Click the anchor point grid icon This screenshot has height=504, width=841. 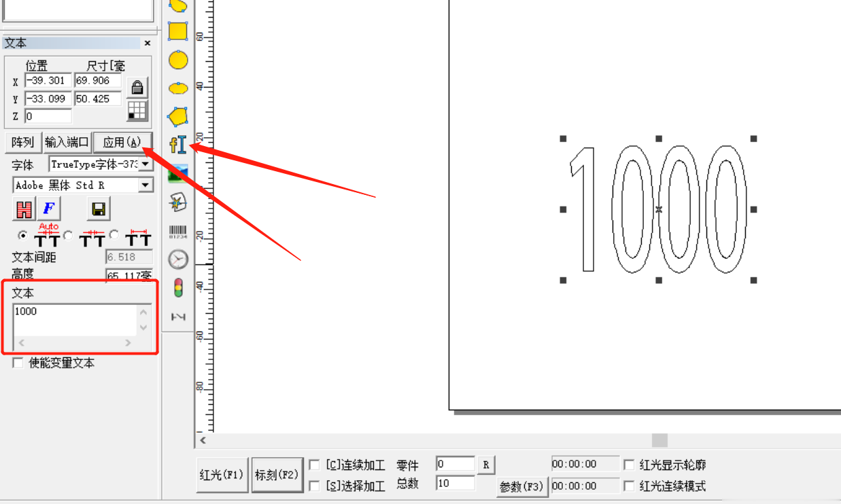coord(137,111)
